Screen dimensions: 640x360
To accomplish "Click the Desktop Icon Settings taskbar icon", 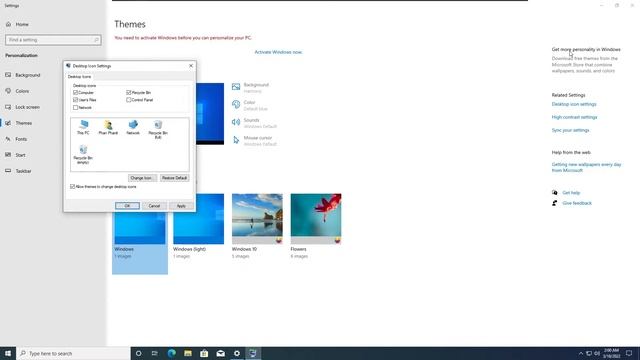I will [253, 353].
